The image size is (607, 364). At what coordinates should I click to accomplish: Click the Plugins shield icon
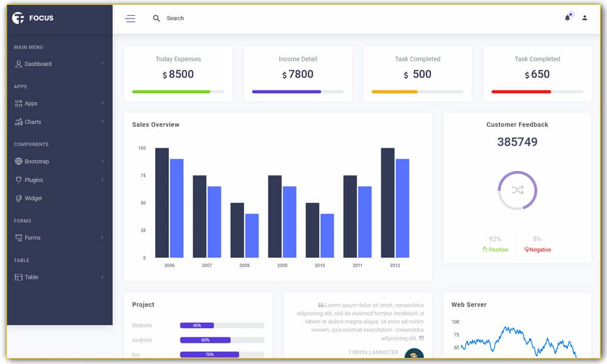click(19, 180)
